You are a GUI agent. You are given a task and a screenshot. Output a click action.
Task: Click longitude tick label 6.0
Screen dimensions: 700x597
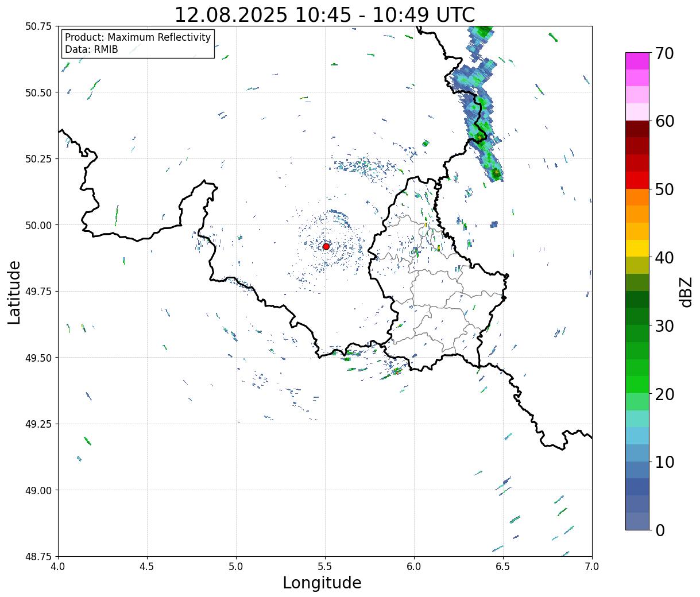coord(414,567)
